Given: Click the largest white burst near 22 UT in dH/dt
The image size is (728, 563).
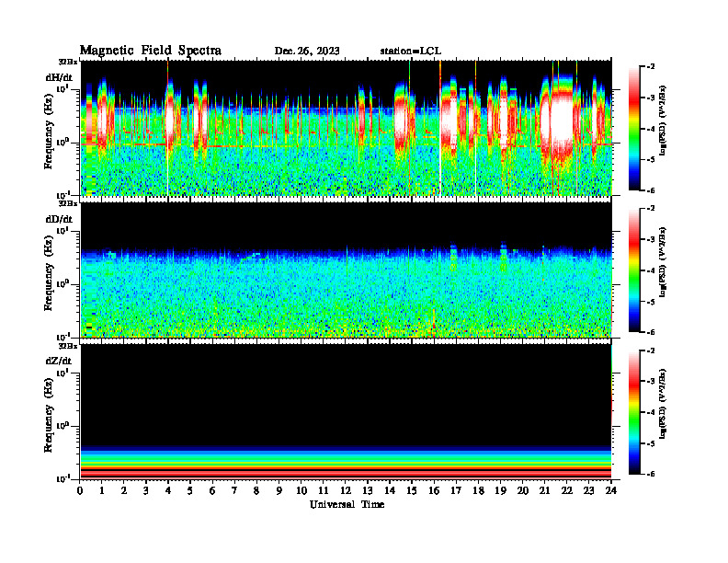Looking at the screenshot, I should [x=562, y=121].
